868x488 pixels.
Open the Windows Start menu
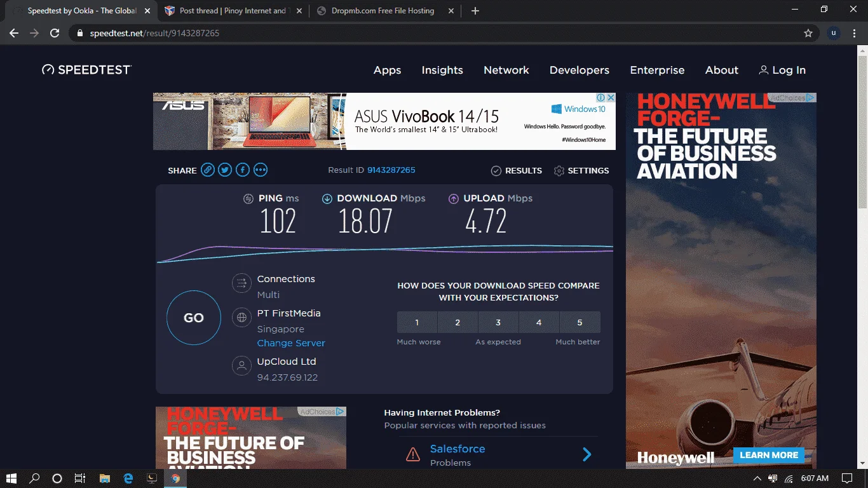point(11,478)
